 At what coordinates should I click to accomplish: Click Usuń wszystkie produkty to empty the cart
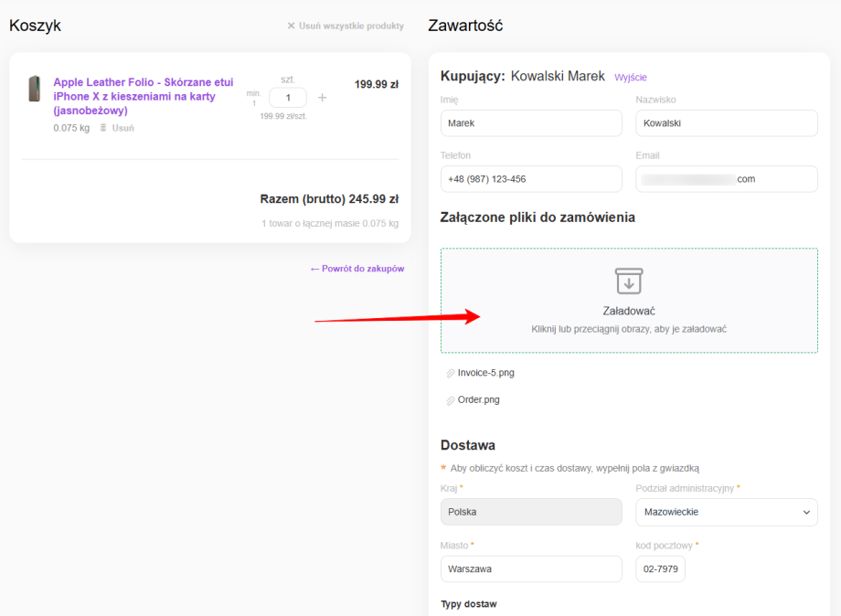pos(351,26)
